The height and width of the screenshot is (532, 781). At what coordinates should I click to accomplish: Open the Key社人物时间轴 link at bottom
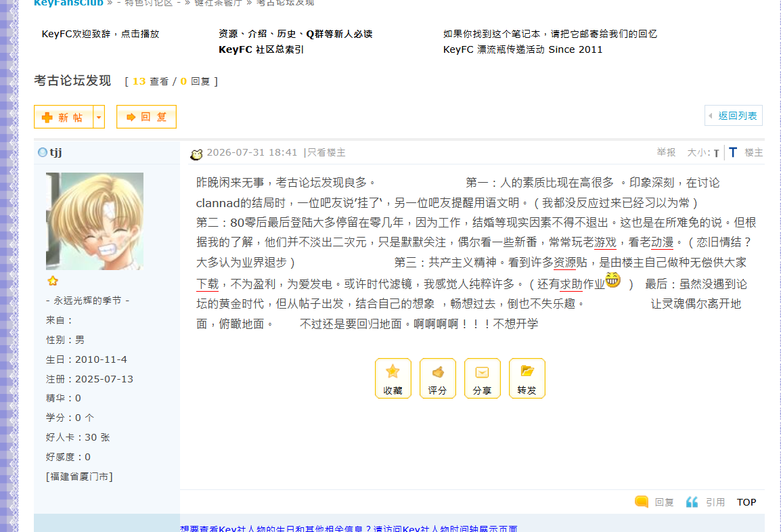coord(349,529)
